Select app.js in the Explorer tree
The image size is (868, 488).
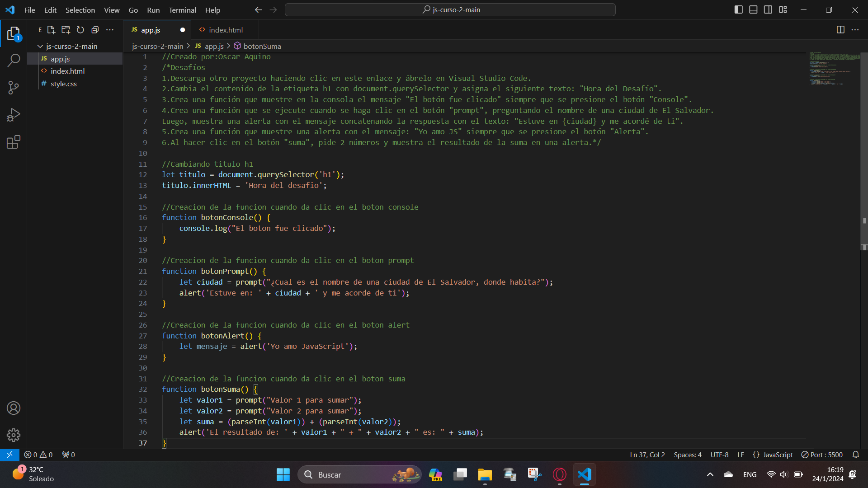(75, 59)
